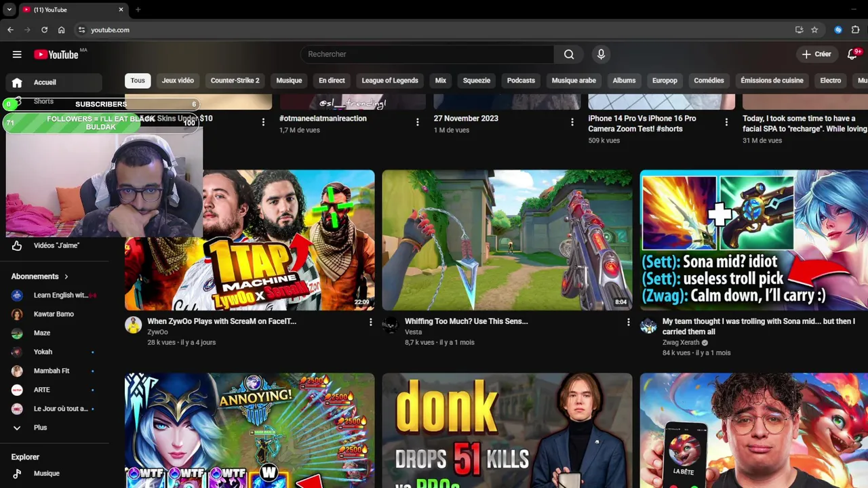Go back with browser back arrow

click(10, 30)
